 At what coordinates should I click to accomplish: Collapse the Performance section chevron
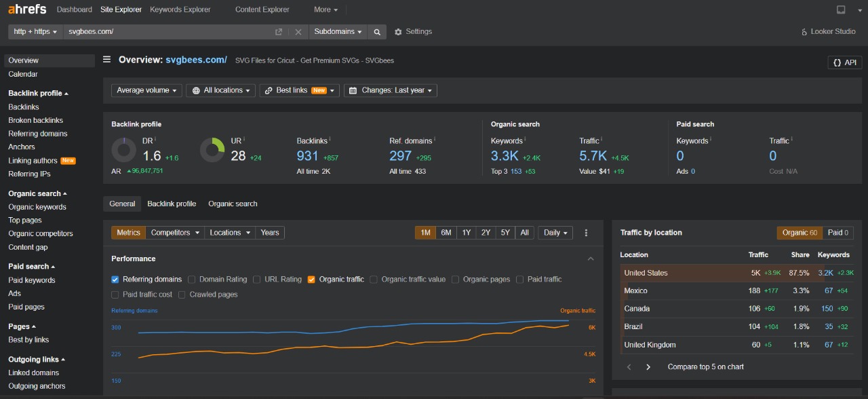pos(591,259)
